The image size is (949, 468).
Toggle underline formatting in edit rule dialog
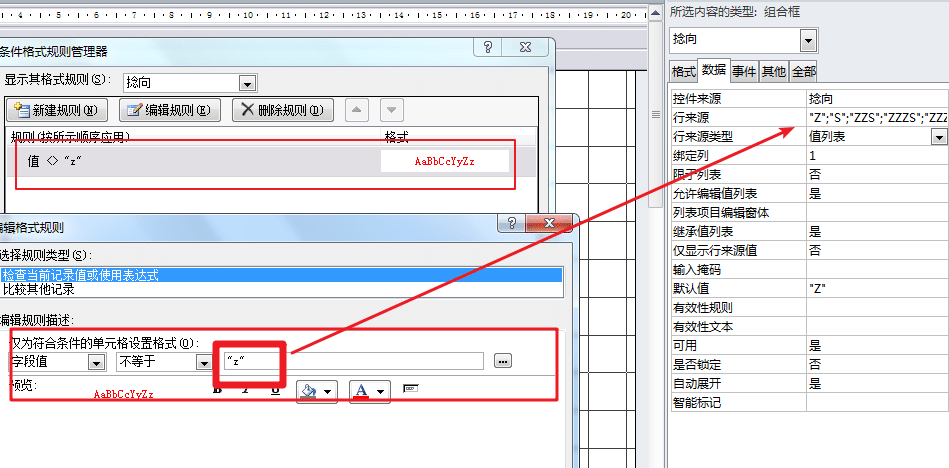[x=275, y=391]
